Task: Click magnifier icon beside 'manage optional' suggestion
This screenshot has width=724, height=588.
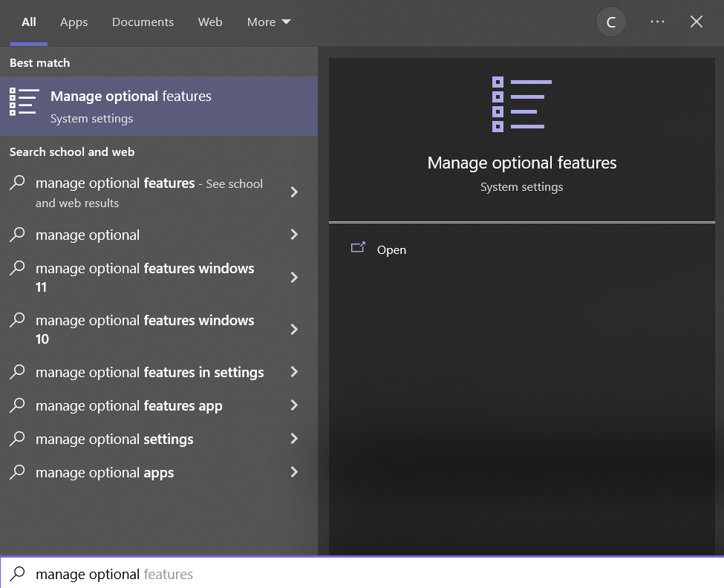Action: pos(18,234)
